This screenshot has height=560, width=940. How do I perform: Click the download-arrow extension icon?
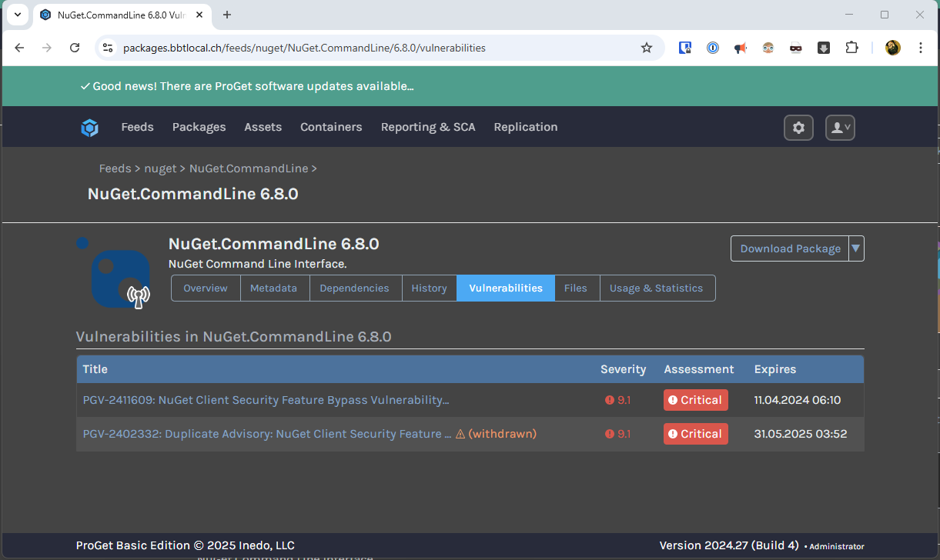[824, 48]
